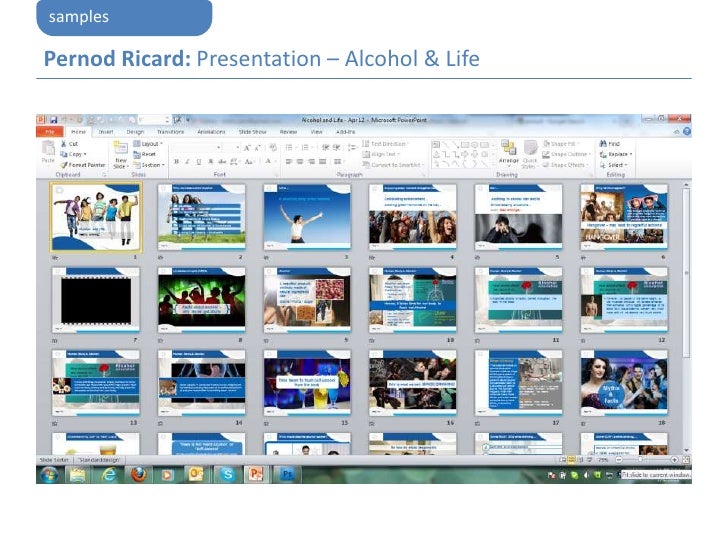Image resolution: width=728 pixels, height=546 pixels.
Task: Click Fit slide to current window icon
Action: click(686, 460)
